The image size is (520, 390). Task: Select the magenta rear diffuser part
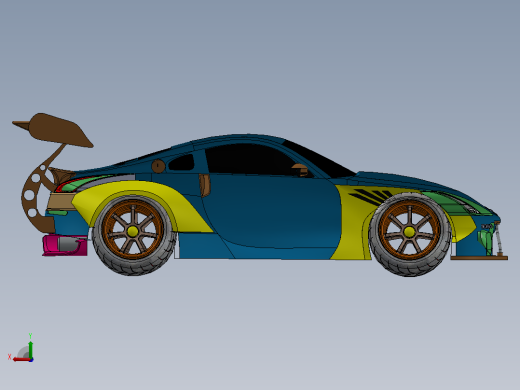(65, 245)
